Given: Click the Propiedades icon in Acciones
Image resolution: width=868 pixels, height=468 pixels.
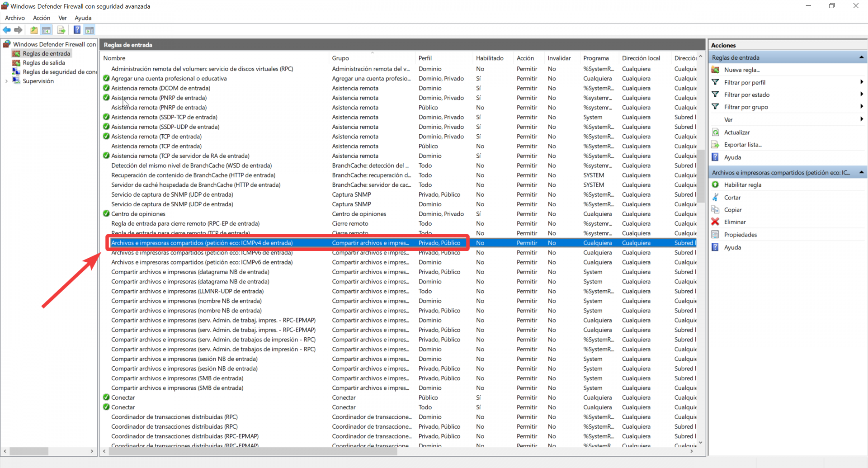Looking at the screenshot, I should [x=715, y=234].
